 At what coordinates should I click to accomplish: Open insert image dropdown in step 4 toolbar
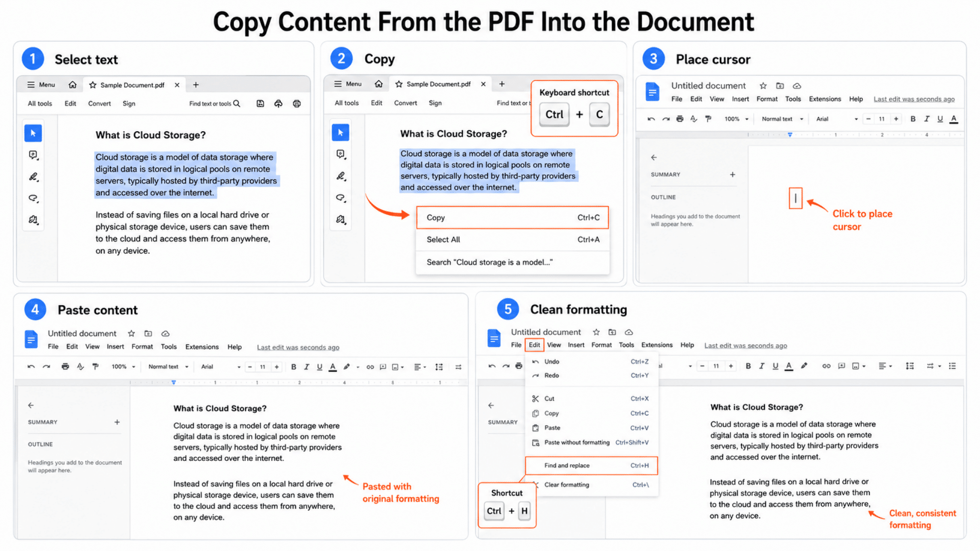397,367
